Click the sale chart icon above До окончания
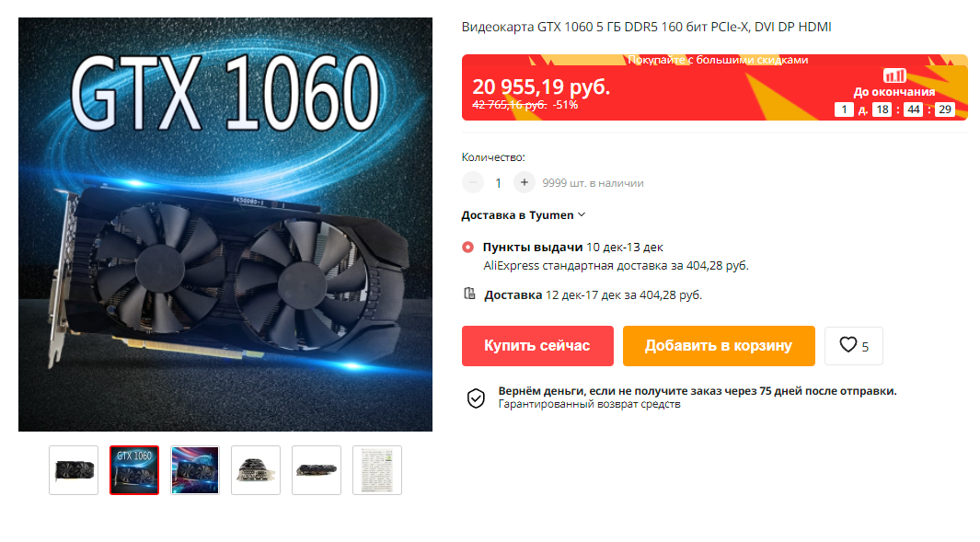This screenshot has width=980, height=542. (x=894, y=75)
